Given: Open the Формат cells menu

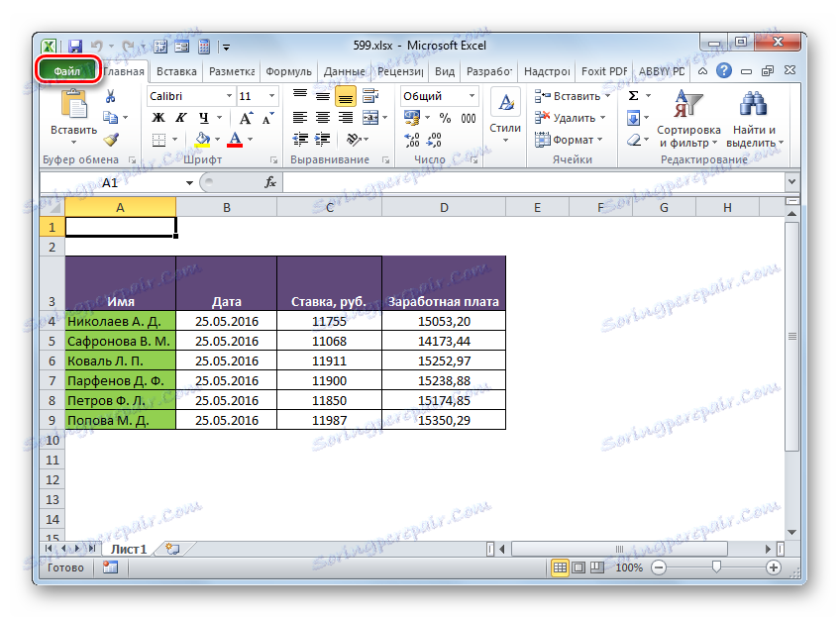Looking at the screenshot, I should point(569,140).
